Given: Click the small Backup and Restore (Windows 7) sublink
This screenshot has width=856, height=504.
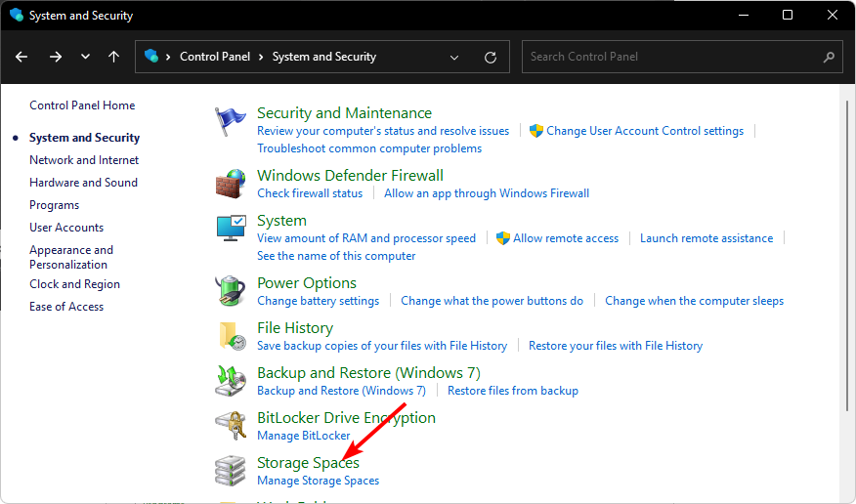Looking at the screenshot, I should [x=341, y=391].
